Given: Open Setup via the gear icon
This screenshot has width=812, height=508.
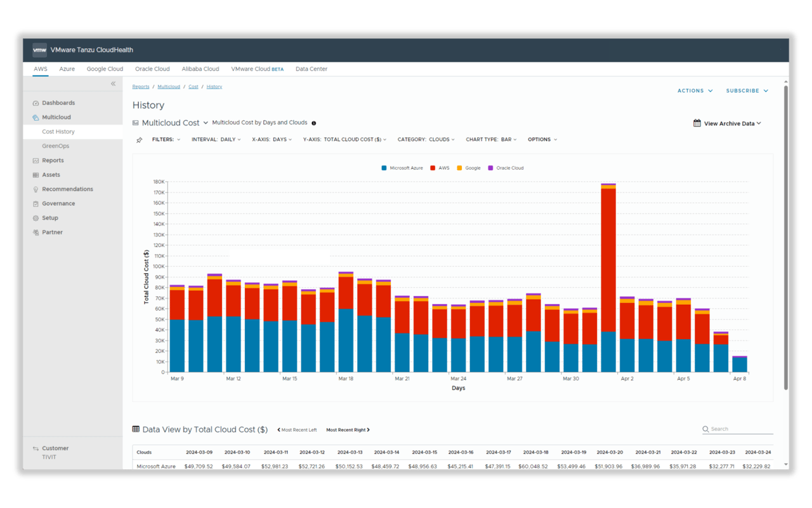Looking at the screenshot, I should (37, 217).
